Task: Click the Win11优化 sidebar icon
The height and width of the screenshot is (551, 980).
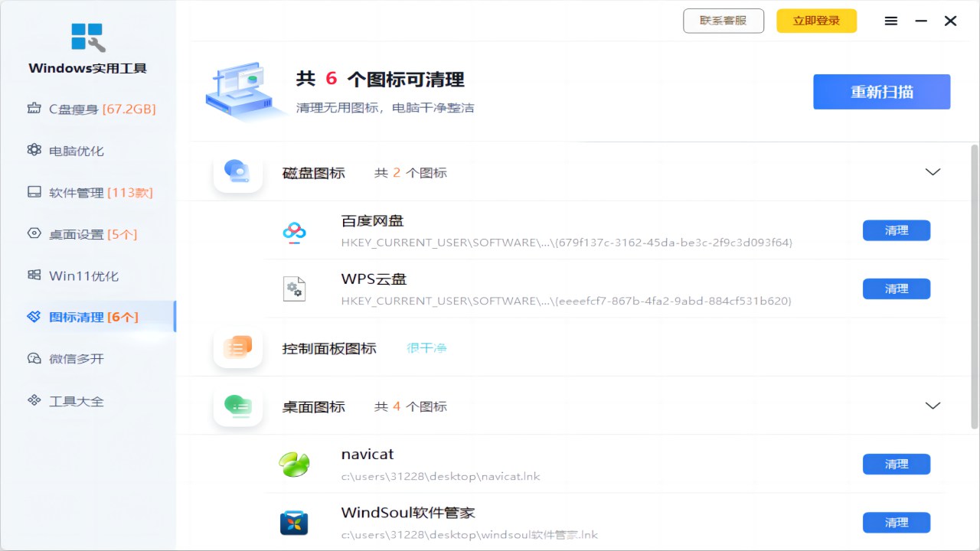Action: [x=34, y=275]
